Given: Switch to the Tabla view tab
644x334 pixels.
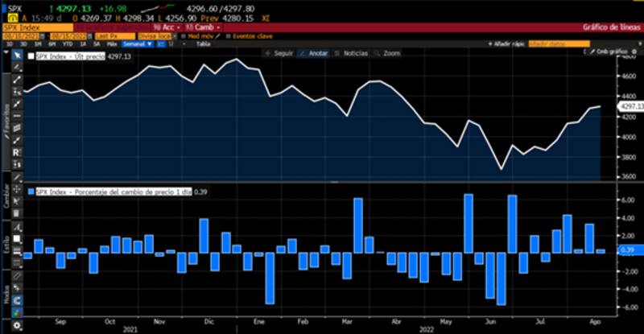Looking at the screenshot, I should (204, 44).
